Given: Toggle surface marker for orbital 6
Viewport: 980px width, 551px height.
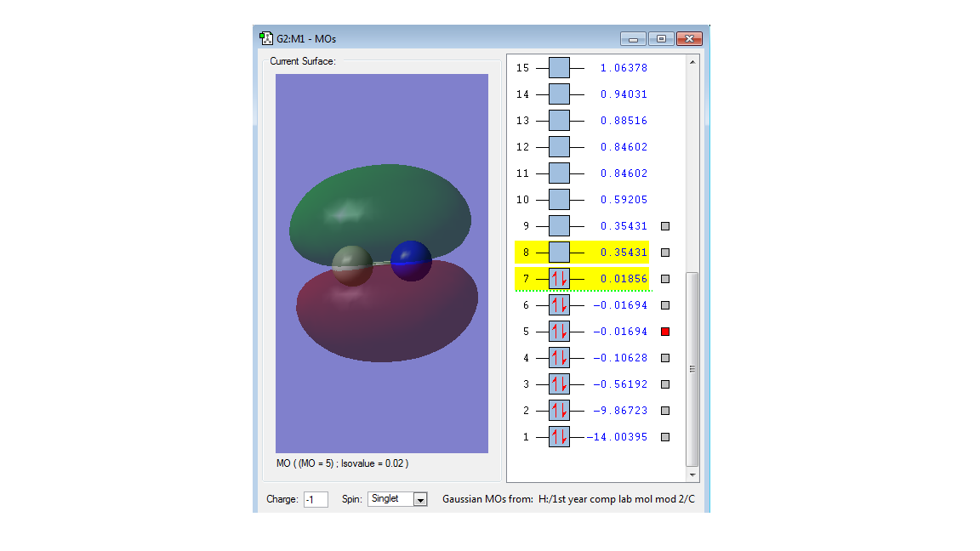Looking at the screenshot, I should click(x=665, y=305).
